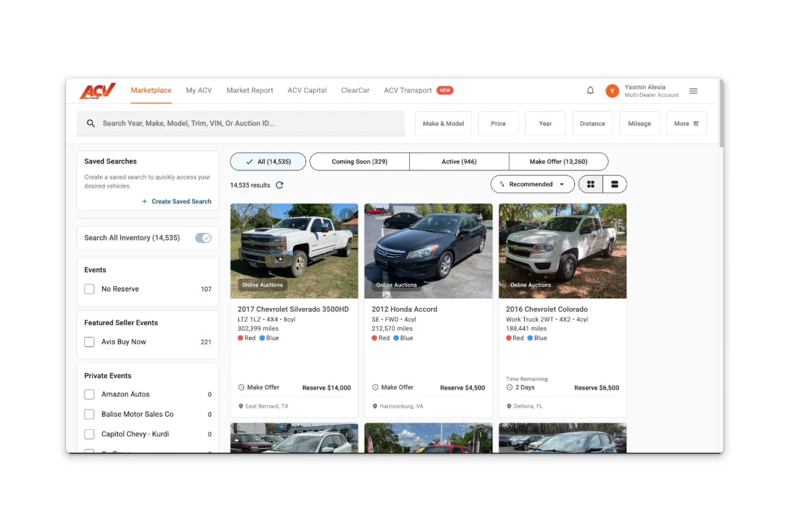Click the Blue light dot on Colorado card
Viewport: 791px width, 532px height.
coord(530,338)
